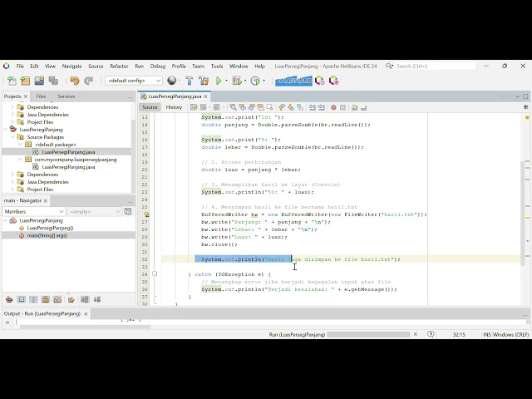
Task: Click the Debug Project icon
Action: point(236,81)
